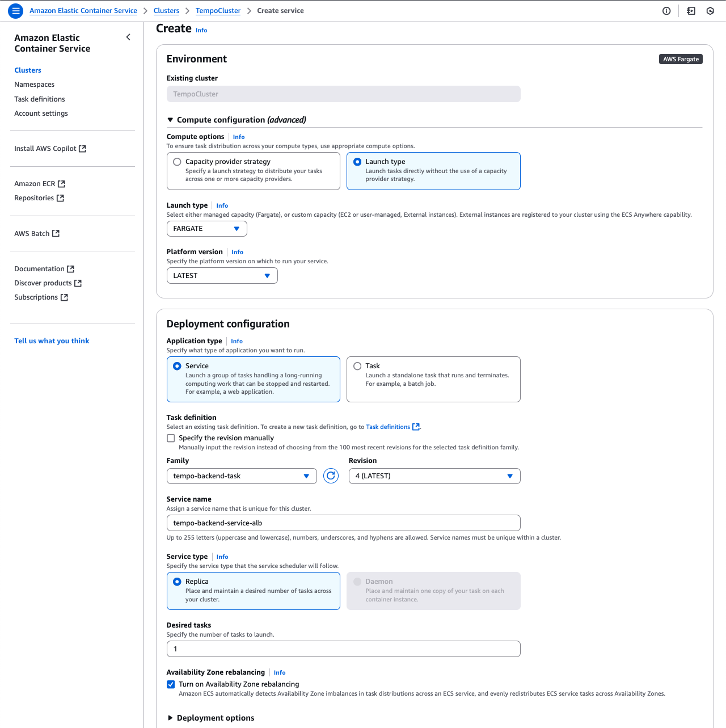Open Namespaces in sidebar

(35, 85)
